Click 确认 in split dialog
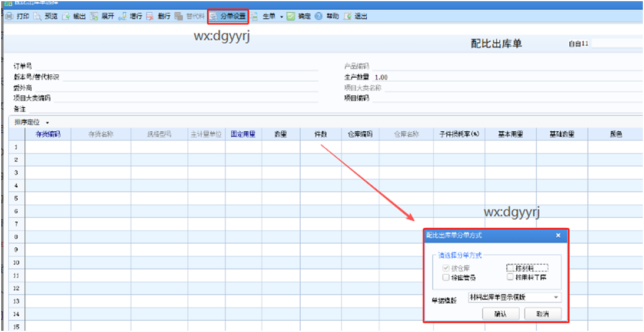Screen dimensions: 644x332 click(500, 314)
